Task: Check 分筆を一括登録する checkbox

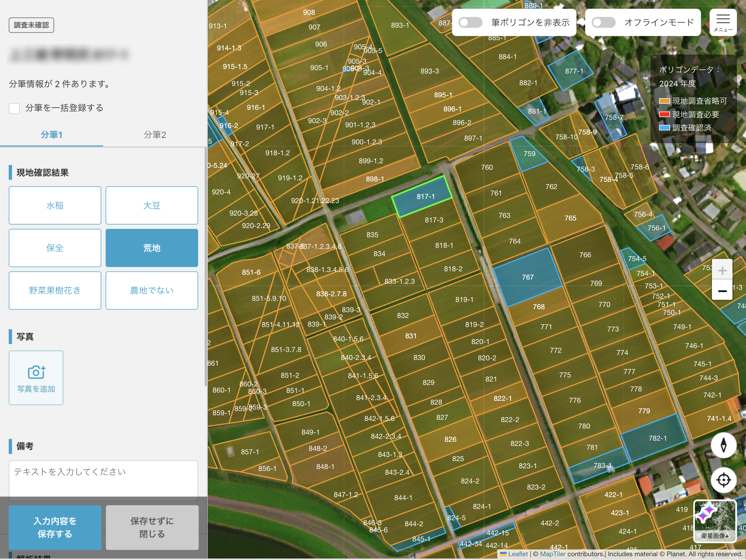Action: tap(14, 108)
